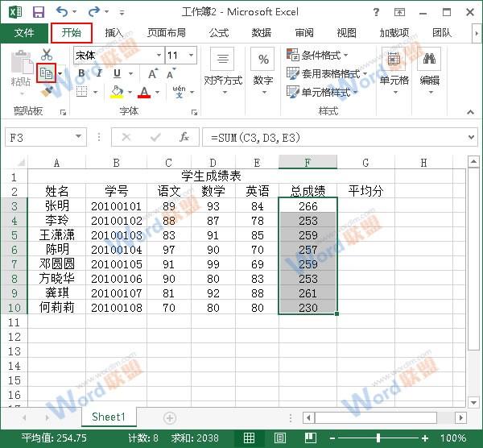Expand the underline style dropdown arrow

[131, 73]
